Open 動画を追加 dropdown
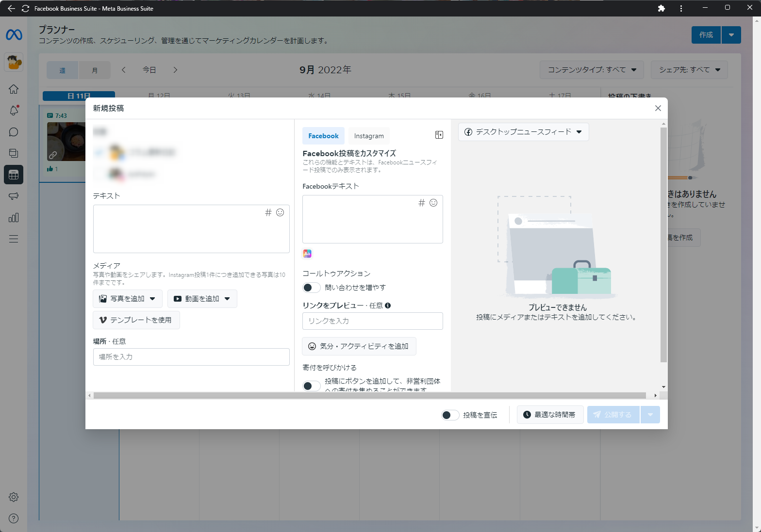The height and width of the screenshot is (532, 761). [x=202, y=299]
